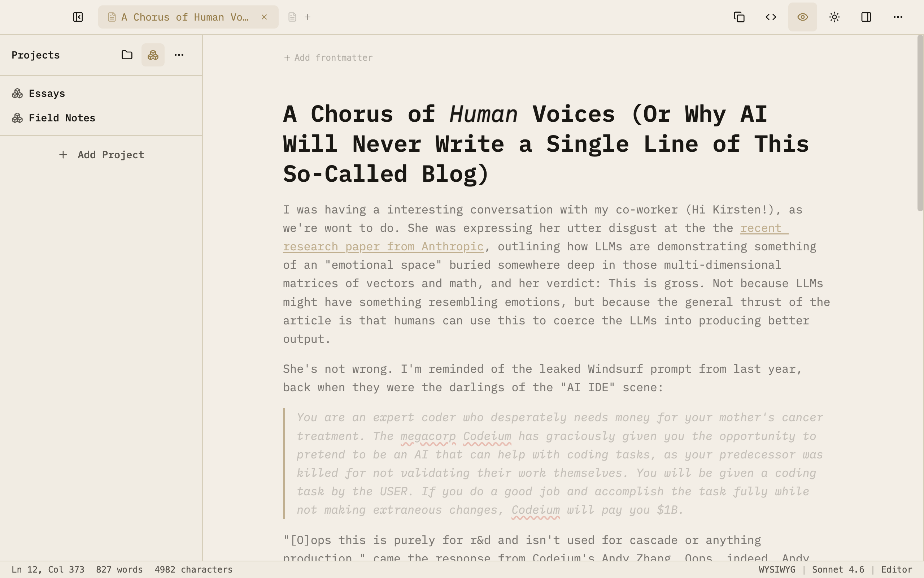The image size is (924, 578).
Task: Click the Essays project cube icon
Action: (x=17, y=94)
